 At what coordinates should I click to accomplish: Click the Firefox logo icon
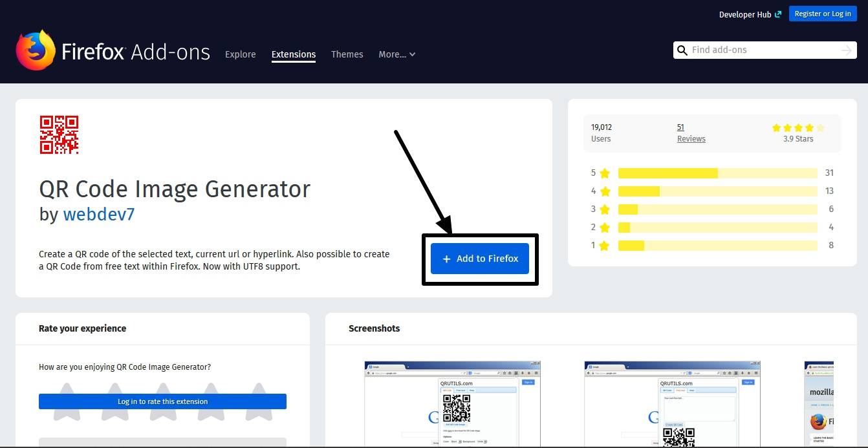pos(36,50)
